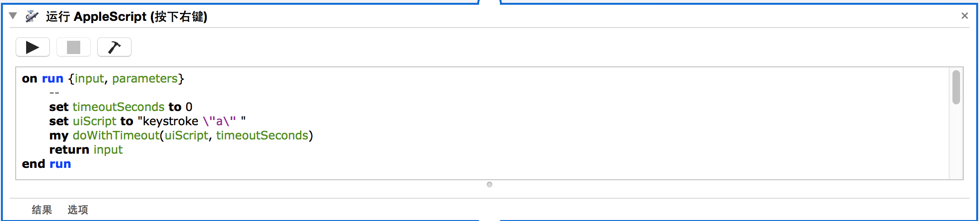
Task: Click the AppleScript action icon in header
Action: tap(32, 17)
